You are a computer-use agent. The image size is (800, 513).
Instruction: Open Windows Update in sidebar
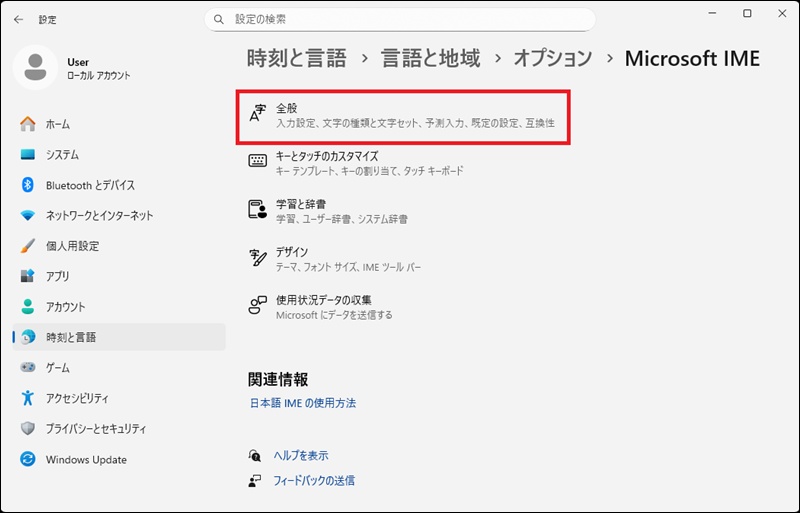point(85,460)
